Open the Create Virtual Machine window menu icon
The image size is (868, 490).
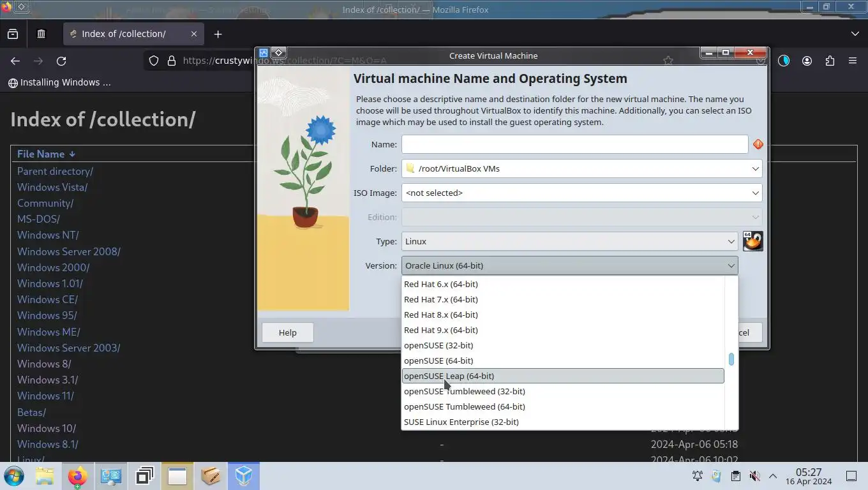point(264,53)
